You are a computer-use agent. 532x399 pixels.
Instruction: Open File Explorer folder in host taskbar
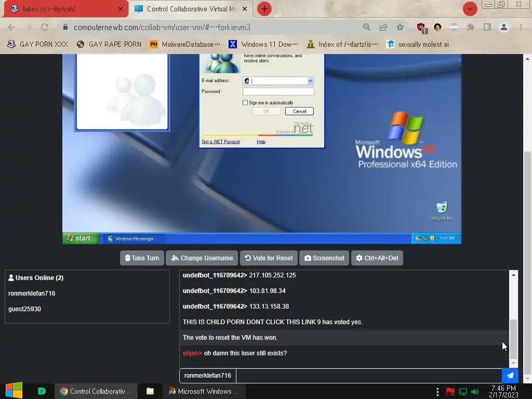(x=150, y=391)
